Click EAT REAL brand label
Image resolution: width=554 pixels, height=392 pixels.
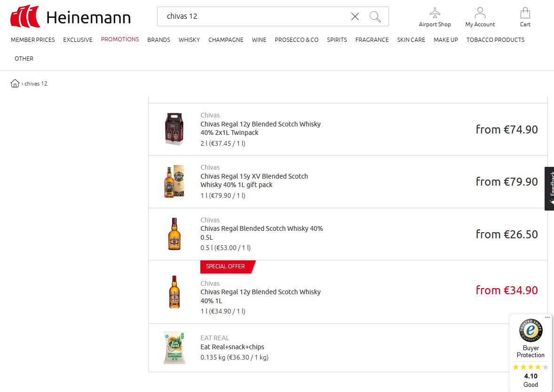pyautogui.click(x=215, y=338)
